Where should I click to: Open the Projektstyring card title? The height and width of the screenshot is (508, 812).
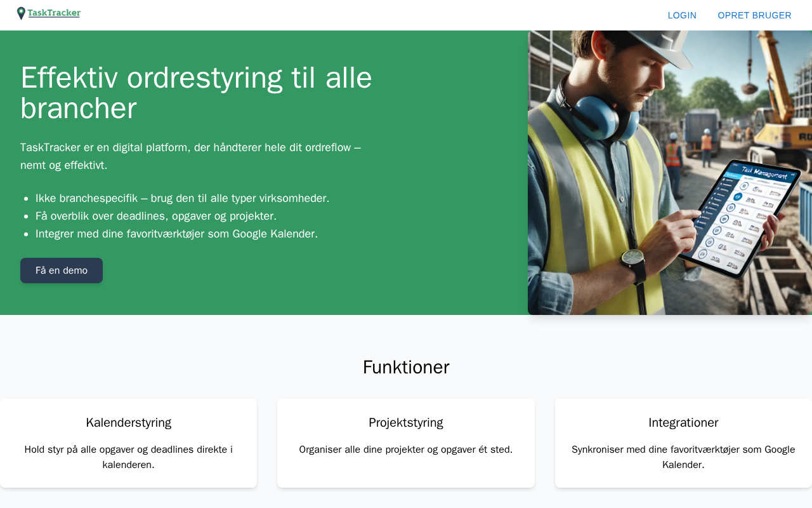406,422
